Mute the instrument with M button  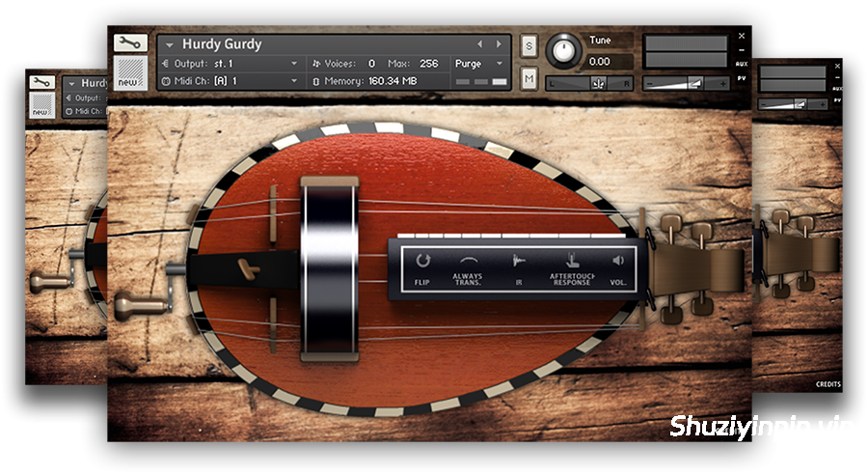click(529, 79)
